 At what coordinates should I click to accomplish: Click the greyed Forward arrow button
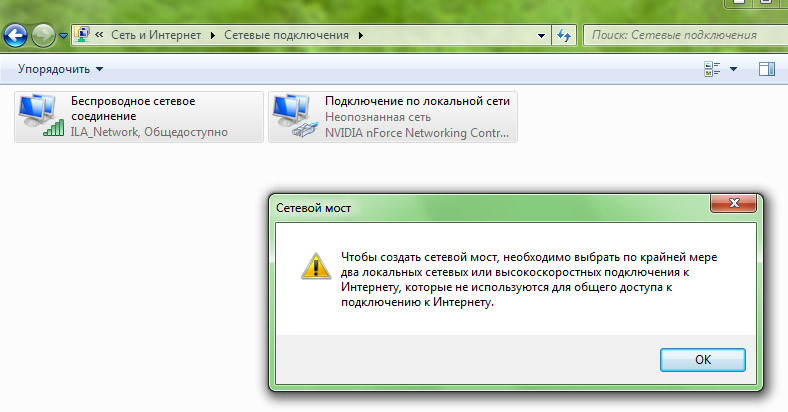[x=43, y=36]
